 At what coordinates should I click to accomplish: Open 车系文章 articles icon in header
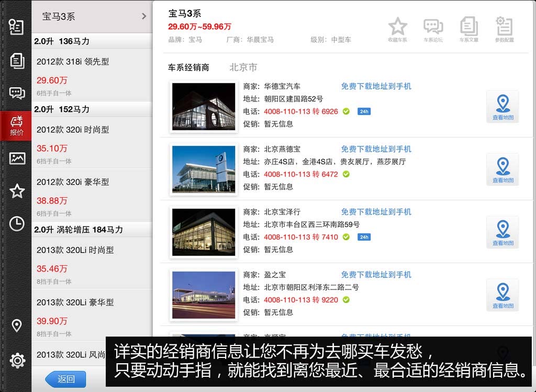(468, 30)
